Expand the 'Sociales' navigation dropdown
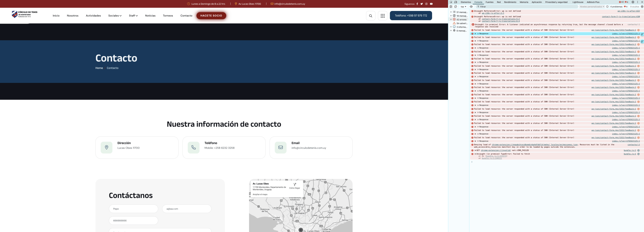This screenshot has height=232, width=644. pyautogui.click(x=115, y=15)
